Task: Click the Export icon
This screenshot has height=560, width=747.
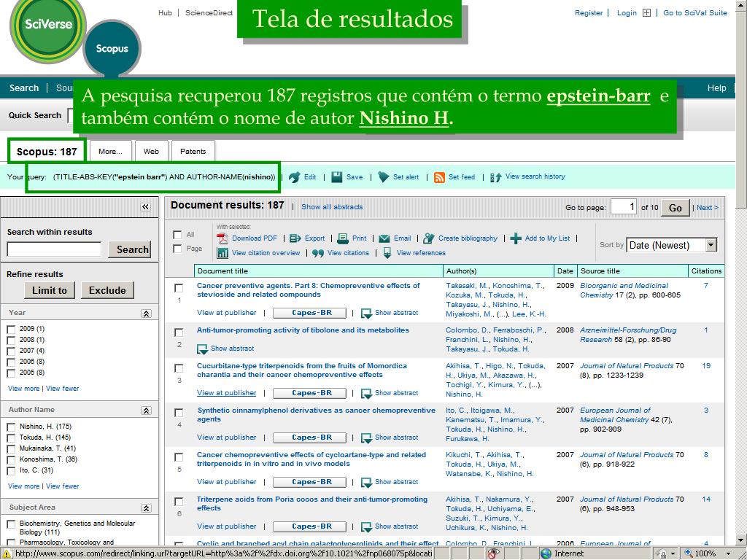Action: tap(295, 238)
